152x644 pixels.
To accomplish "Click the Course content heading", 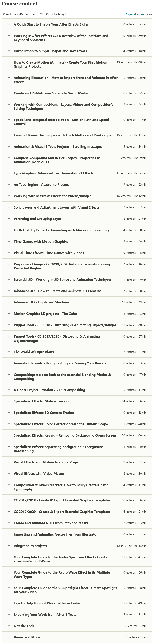I will [20, 4].
